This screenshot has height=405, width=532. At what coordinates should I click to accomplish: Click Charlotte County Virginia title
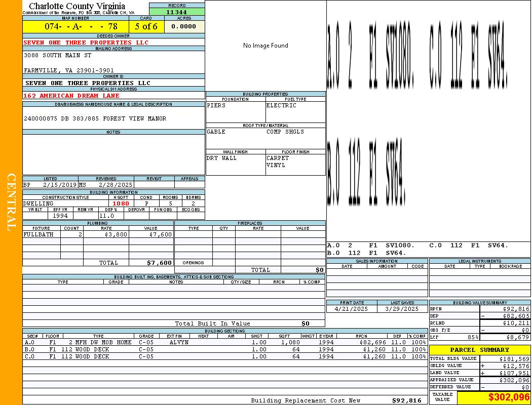(x=77, y=6)
